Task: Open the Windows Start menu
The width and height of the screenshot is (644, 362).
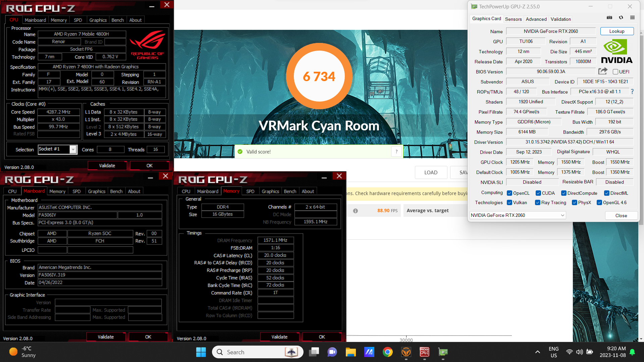Action: [x=201, y=352]
